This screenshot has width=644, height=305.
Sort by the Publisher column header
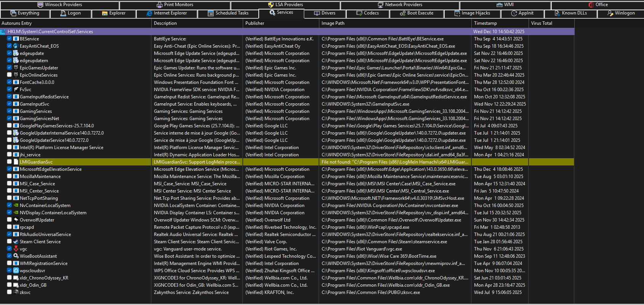(x=281, y=23)
